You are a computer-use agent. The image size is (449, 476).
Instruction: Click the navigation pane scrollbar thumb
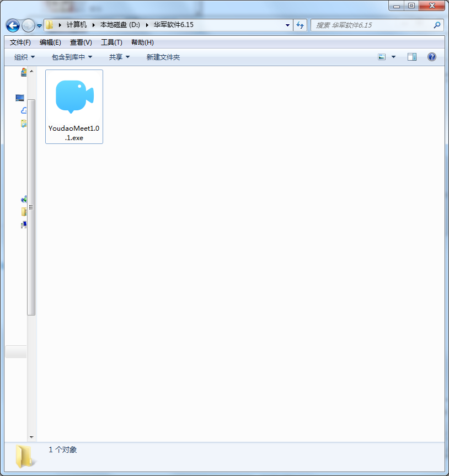coord(31,207)
